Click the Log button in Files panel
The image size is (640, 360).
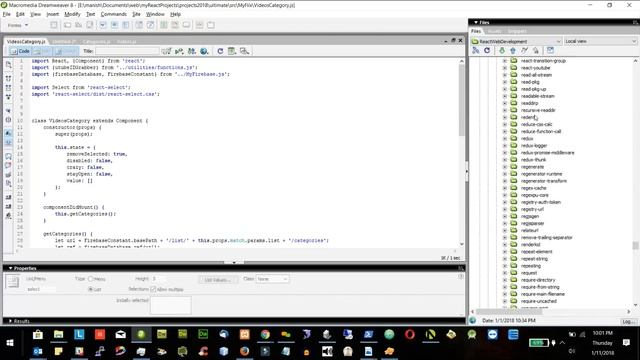point(628,321)
